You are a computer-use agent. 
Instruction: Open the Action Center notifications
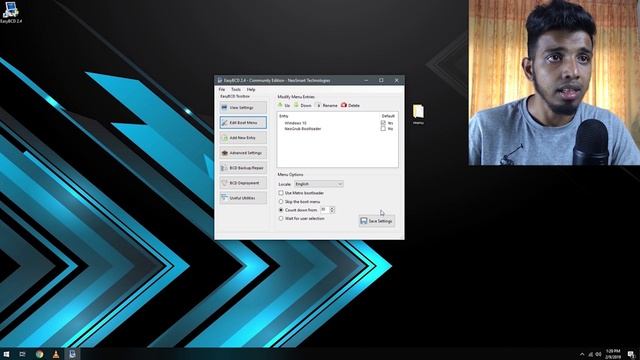click(x=631, y=354)
